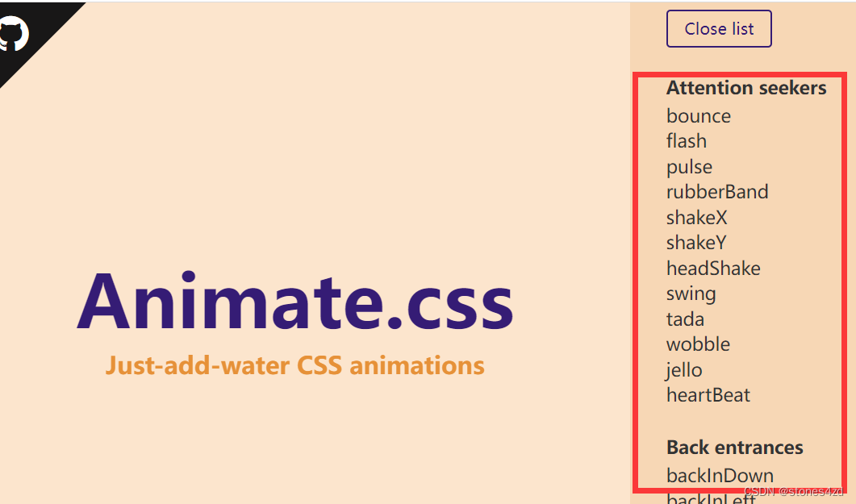Click the Back entrances section heading

coord(734,448)
